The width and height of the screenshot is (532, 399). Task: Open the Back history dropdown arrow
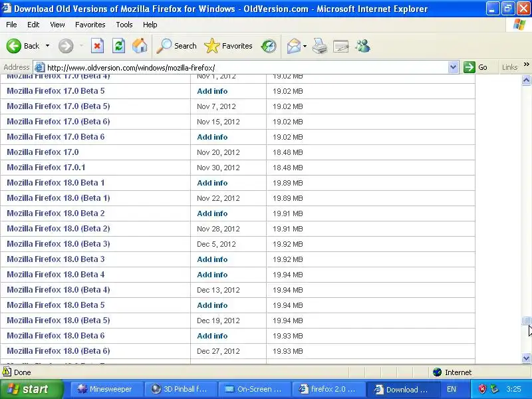(x=47, y=46)
